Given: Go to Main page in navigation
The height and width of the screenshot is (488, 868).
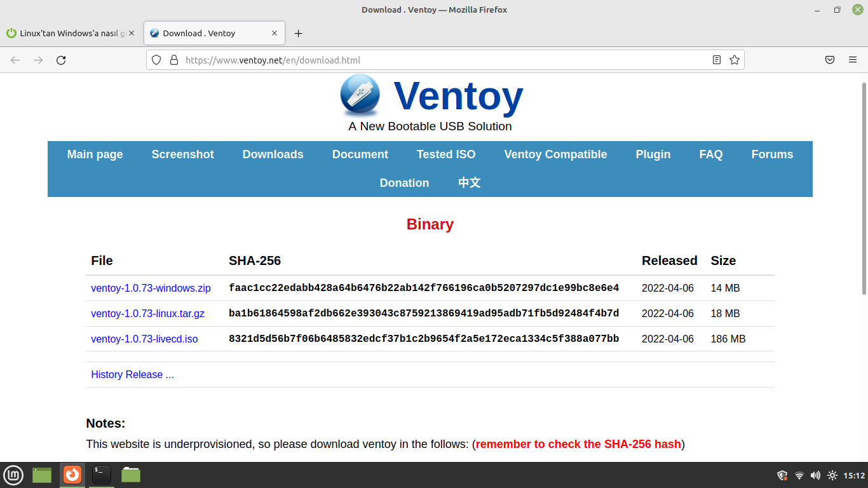Looking at the screenshot, I should 95,154.
